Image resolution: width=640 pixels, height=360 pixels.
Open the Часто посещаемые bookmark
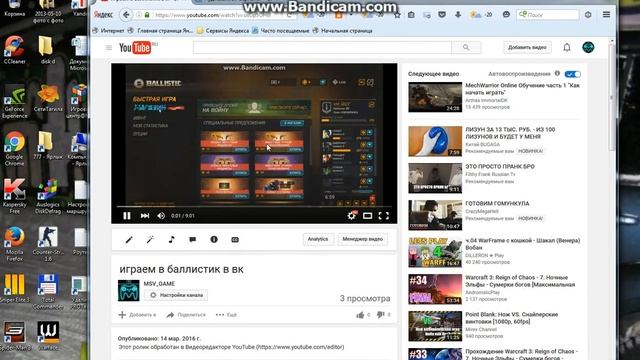(281, 31)
